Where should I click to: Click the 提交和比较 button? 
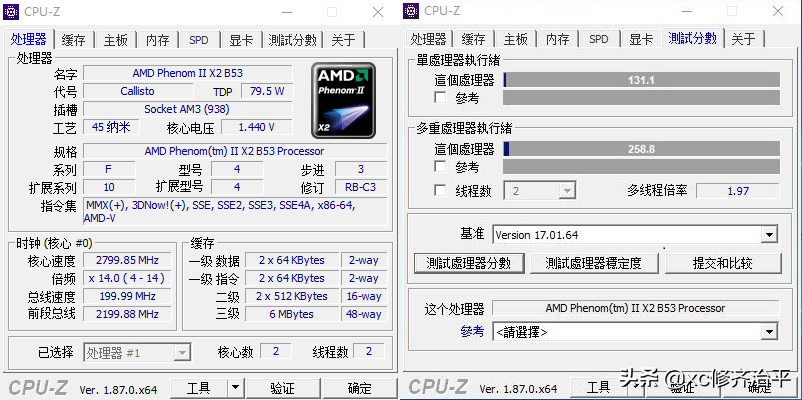723,263
